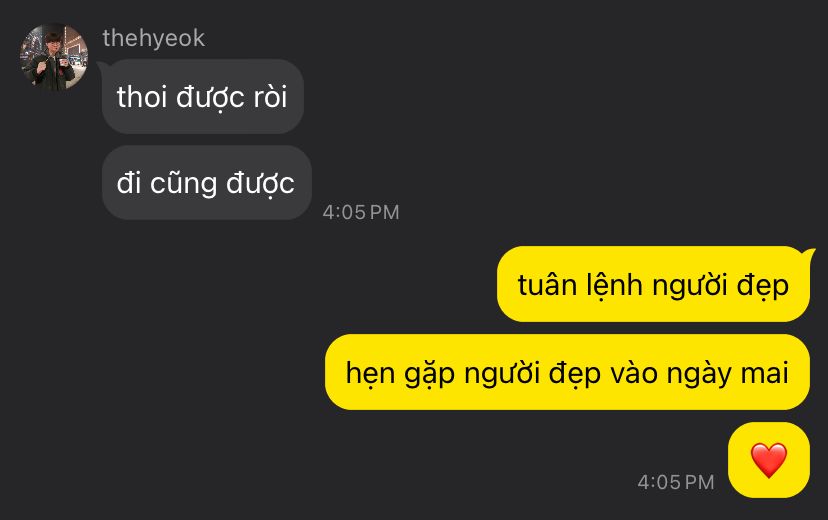Click the 4:05 PM timestamp next to the heart
Image resolution: width=828 pixels, height=520 pixels.
[676, 482]
